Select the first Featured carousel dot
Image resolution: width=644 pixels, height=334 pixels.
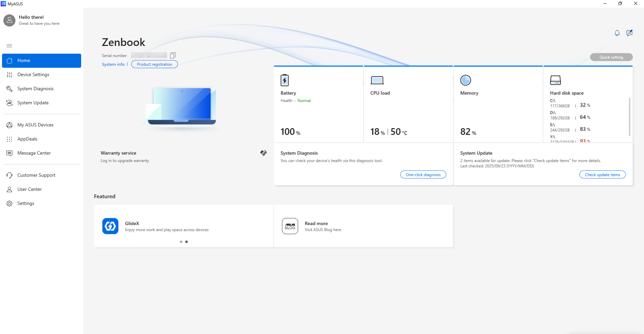pyautogui.click(x=181, y=242)
